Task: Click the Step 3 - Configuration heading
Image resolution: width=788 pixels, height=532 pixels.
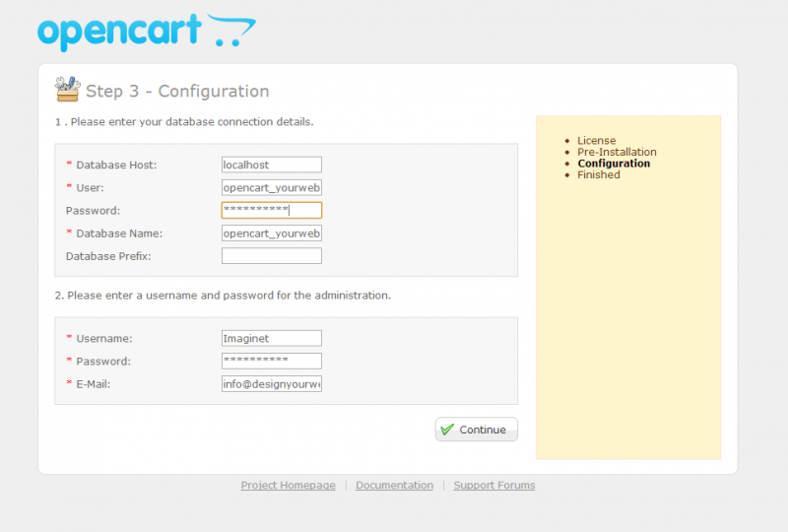Action: click(x=177, y=91)
